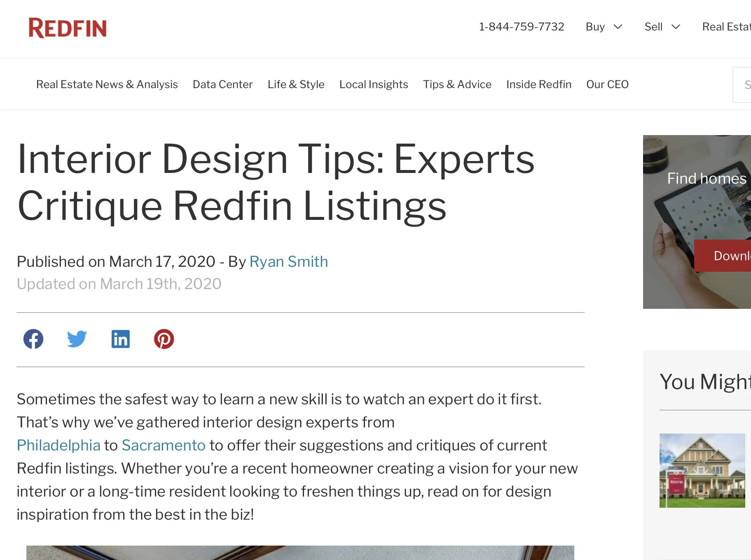The image size is (751, 560).
Task: Click the Find homes promo image
Action: (697, 222)
